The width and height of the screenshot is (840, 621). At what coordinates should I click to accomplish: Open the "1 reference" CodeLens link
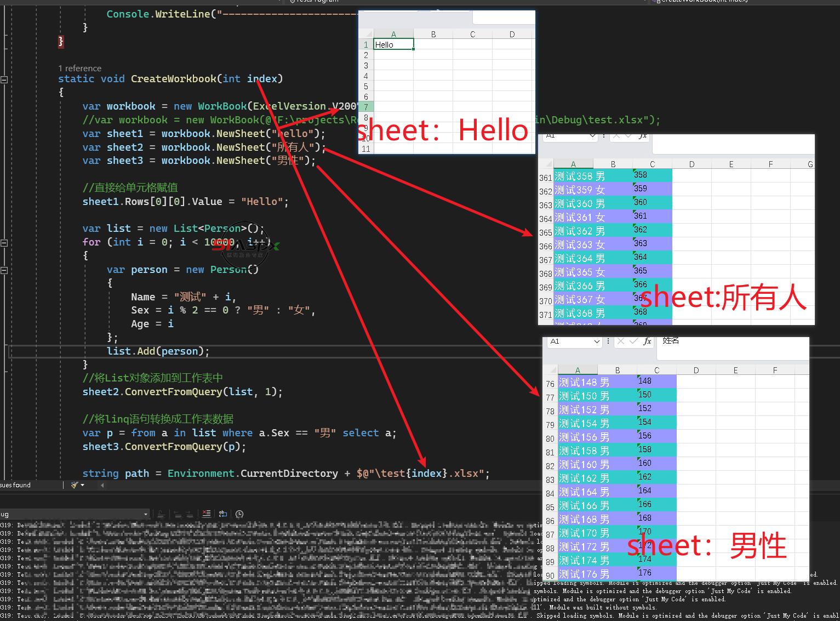[80, 68]
